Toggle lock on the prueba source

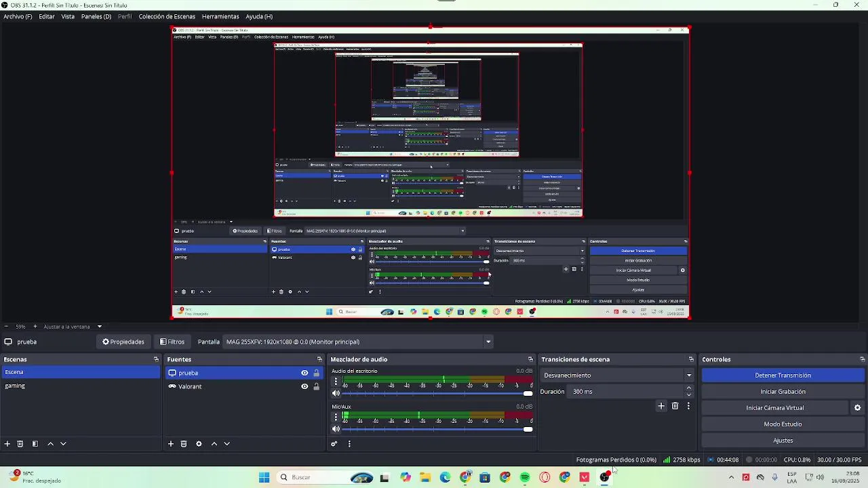coord(316,373)
